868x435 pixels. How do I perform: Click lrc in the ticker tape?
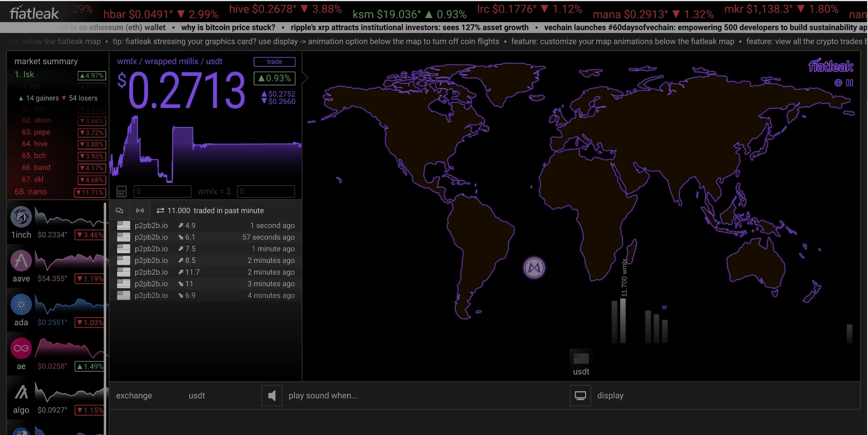[529, 9]
